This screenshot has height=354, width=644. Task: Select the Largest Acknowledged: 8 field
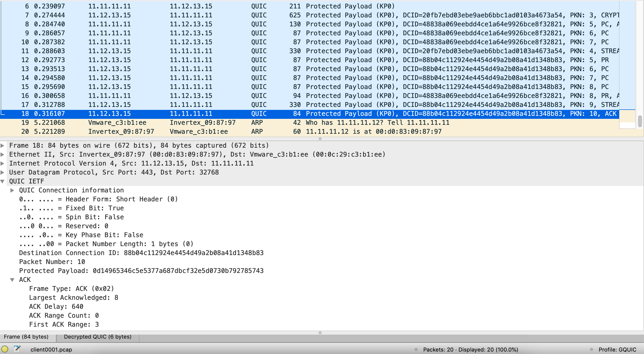pyautogui.click(x=74, y=298)
